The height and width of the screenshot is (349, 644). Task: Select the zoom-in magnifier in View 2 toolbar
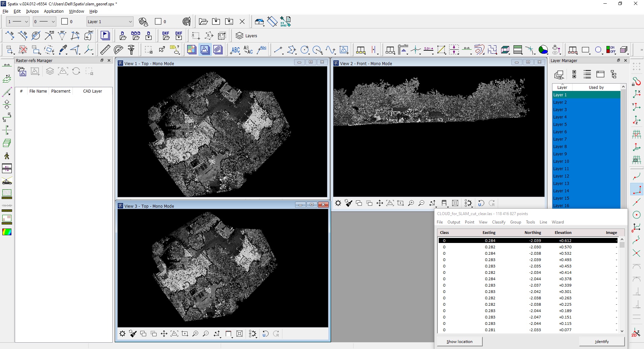coord(411,203)
